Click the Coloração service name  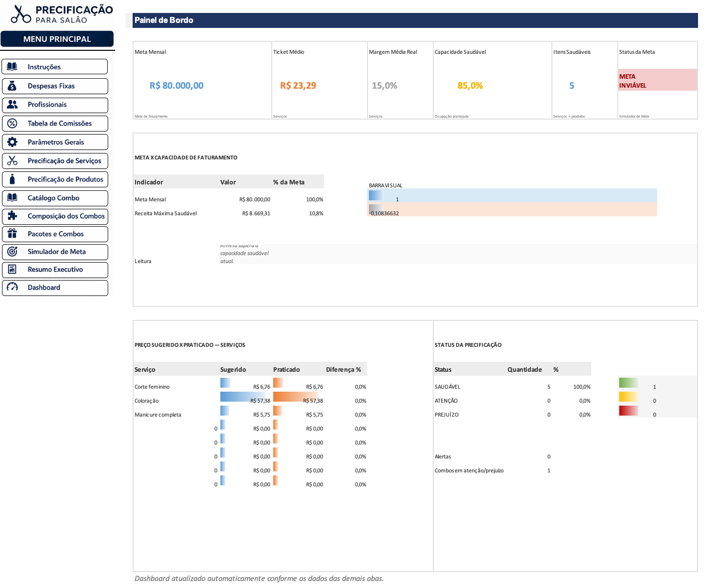point(147,401)
